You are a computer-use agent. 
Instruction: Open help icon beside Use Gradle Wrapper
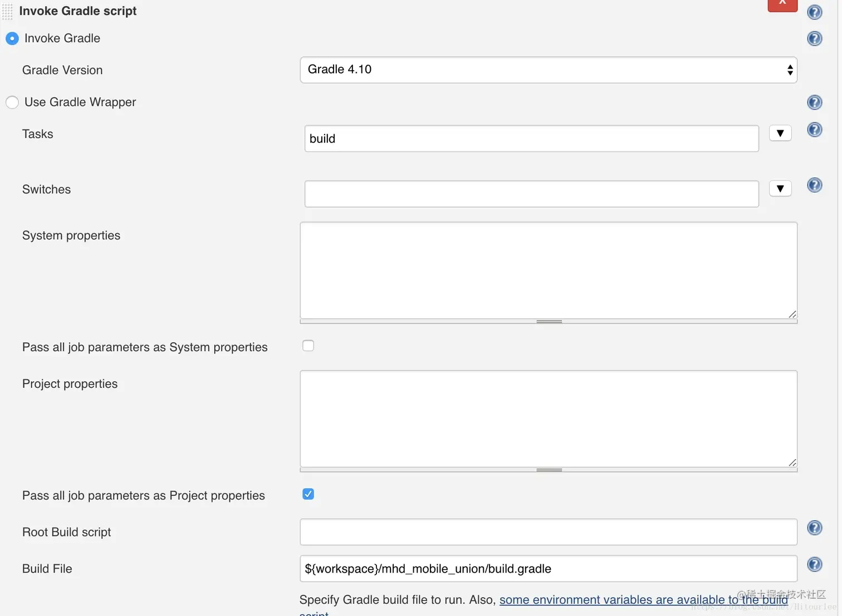(x=814, y=102)
